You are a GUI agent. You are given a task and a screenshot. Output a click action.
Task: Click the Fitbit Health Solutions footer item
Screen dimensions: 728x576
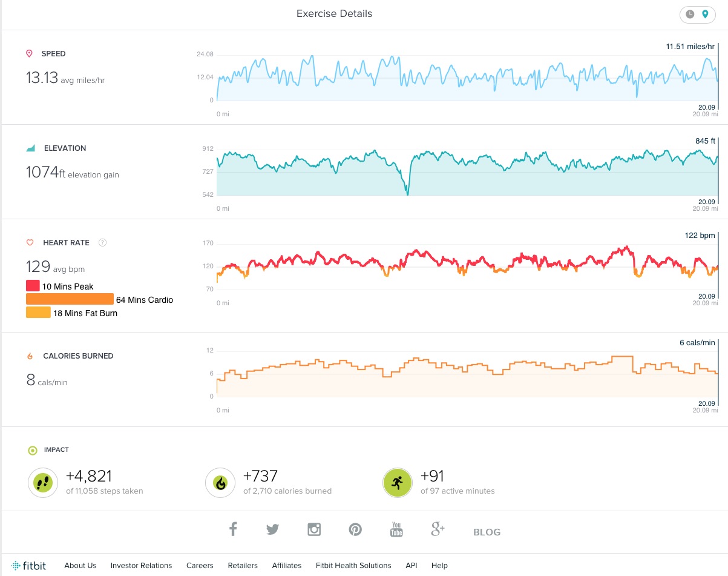(353, 565)
